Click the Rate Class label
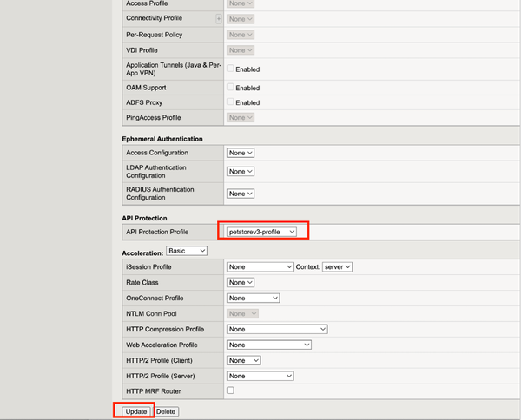 [x=142, y=283]
